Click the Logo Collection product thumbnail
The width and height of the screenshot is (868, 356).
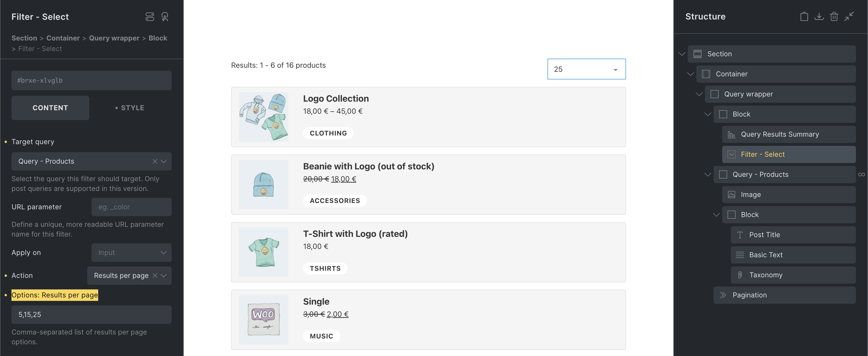[x=263, y=117]
